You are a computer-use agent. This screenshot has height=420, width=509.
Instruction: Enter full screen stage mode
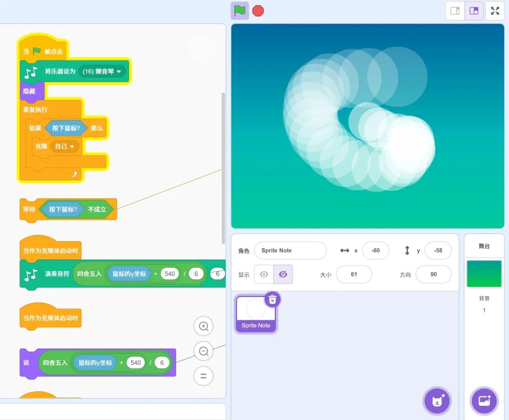495,11
